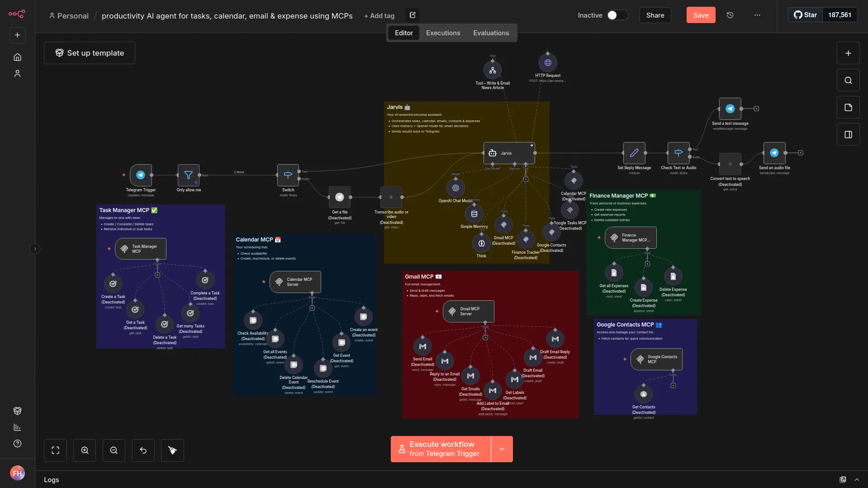Select the Calendar MCP Server node
This screenshot has width=868, height=488.
[295, 282]
